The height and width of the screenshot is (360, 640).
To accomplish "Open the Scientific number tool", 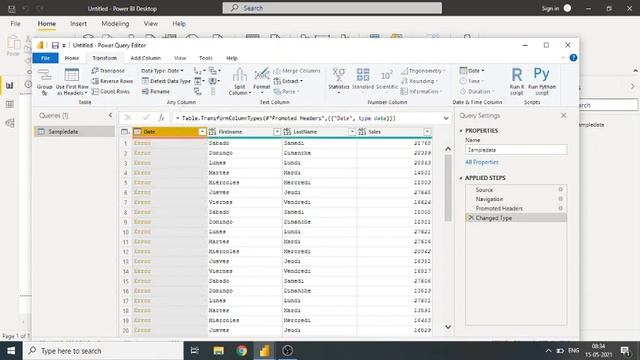I will [387, 81].
